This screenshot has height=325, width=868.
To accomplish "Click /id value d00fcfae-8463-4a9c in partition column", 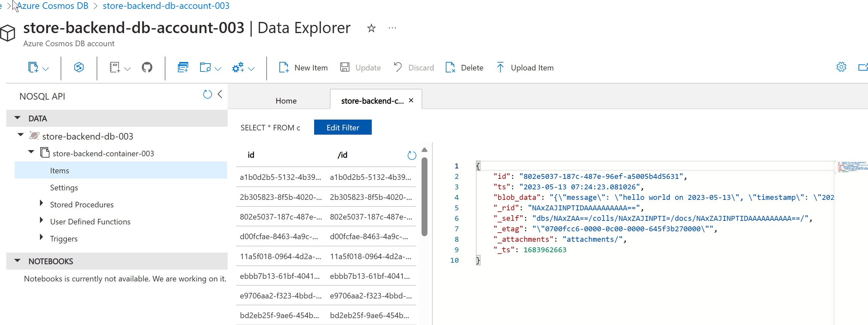I will point(369,236).
